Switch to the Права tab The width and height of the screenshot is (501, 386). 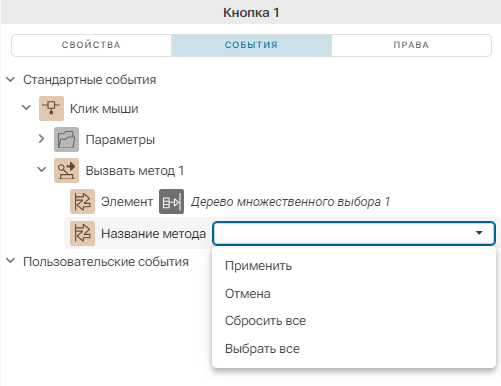click(x=411, y=45)
